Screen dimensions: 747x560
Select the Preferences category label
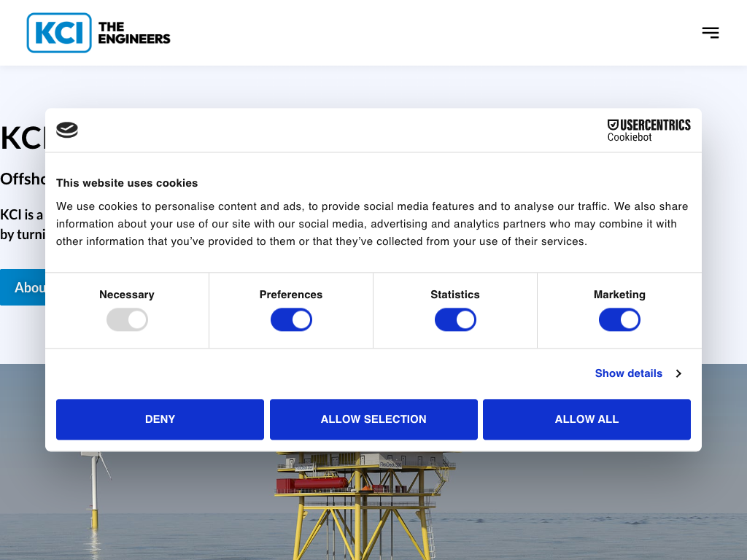(291, 295)
